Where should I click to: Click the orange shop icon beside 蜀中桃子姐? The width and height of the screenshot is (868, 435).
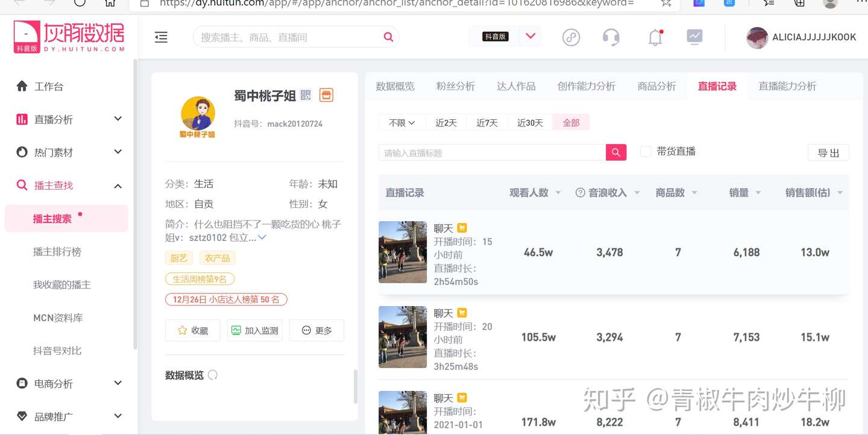click(326, 95)
